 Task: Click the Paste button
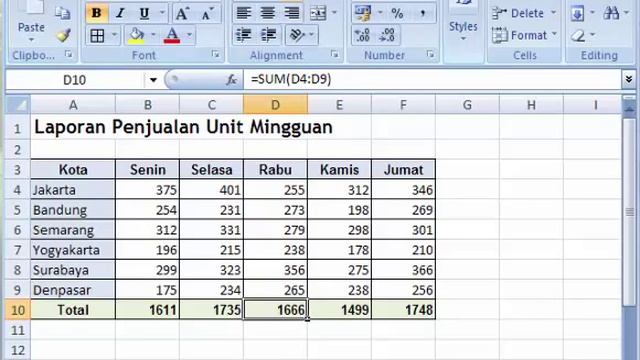coord(31,21)
